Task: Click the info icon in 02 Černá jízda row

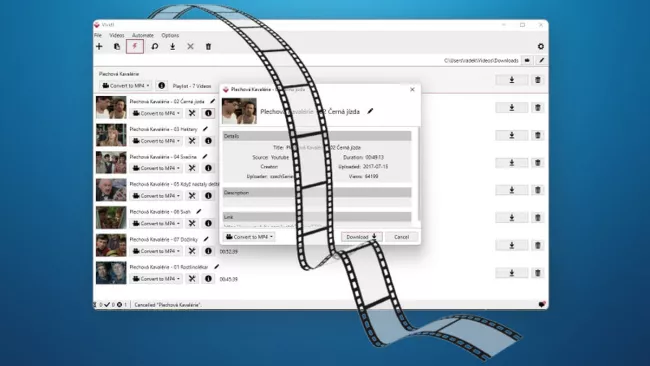Action: [x=208, y=113]
